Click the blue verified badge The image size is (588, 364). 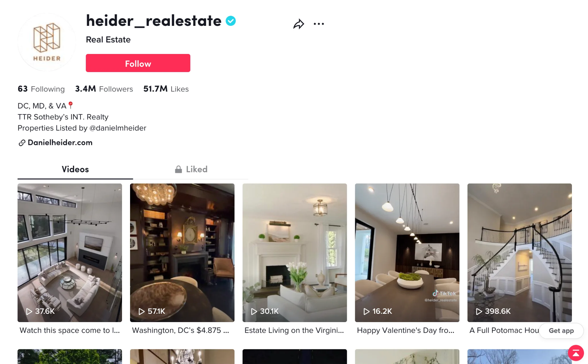tap(231, 21)
